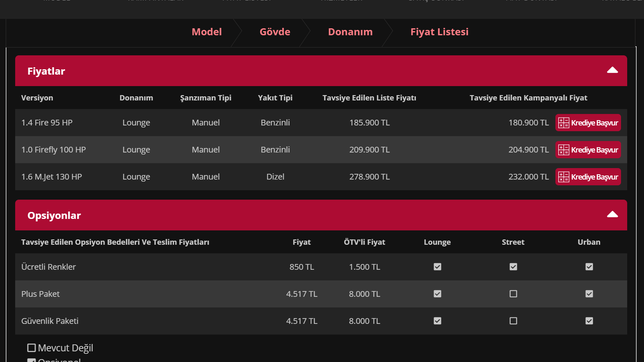Switch to the Gövde tab
644x362 pixels.
(x=275, y=32)
